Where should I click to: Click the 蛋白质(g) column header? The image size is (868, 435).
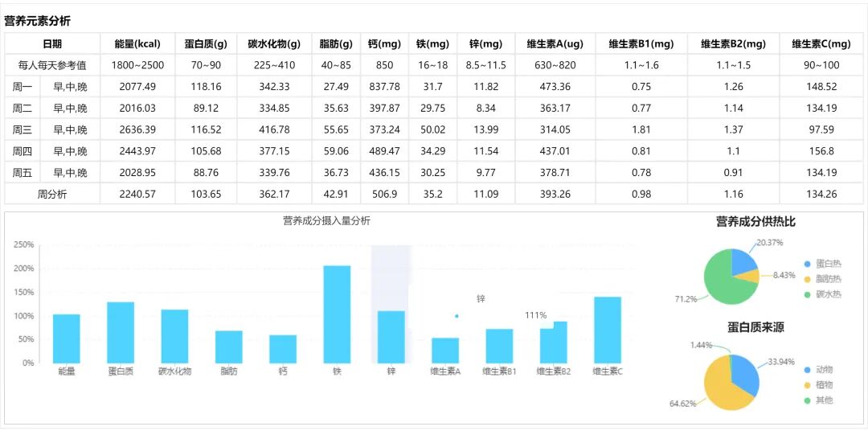[x=206, y=43]
